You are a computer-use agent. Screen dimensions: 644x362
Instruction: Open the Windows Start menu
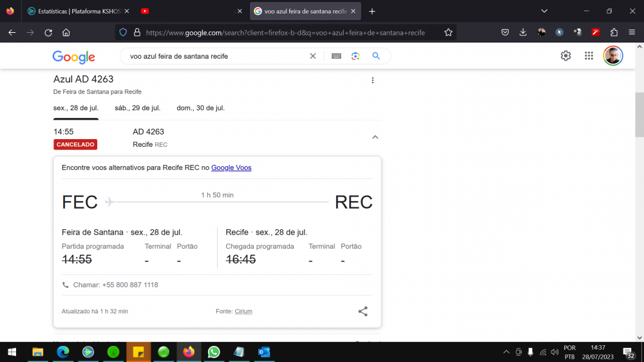coord(12,352)
